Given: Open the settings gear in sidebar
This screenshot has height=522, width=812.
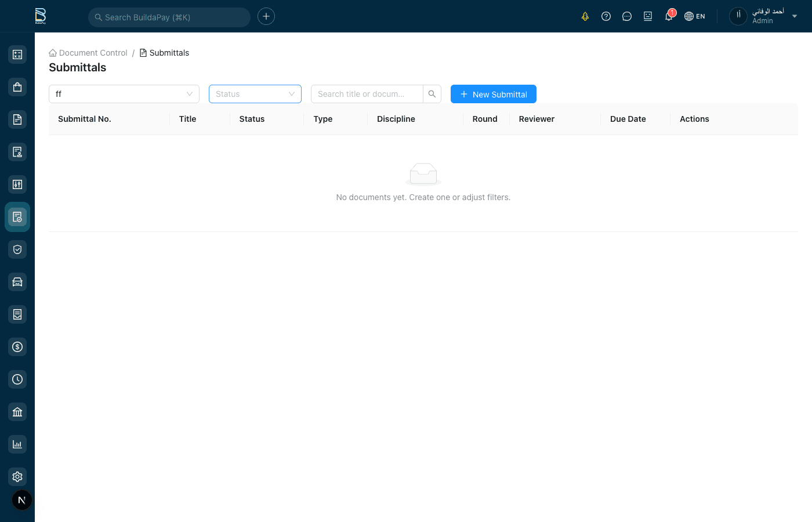Looking at the screenshot, I should pos(17,477).
